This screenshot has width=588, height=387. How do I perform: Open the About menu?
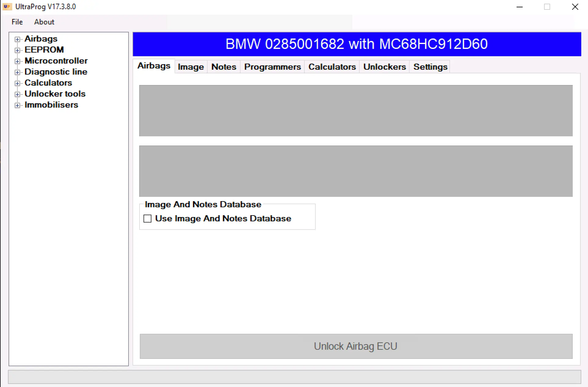coord(44,22)
